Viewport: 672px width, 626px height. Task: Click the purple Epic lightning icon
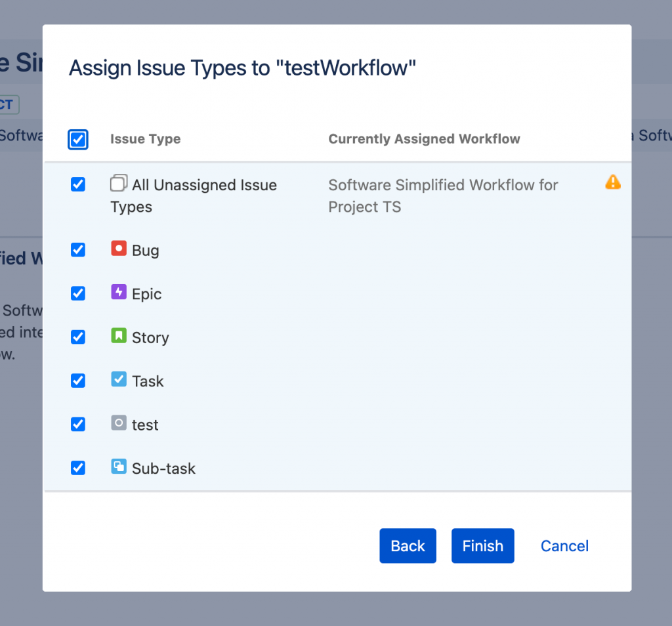point(119,292)
